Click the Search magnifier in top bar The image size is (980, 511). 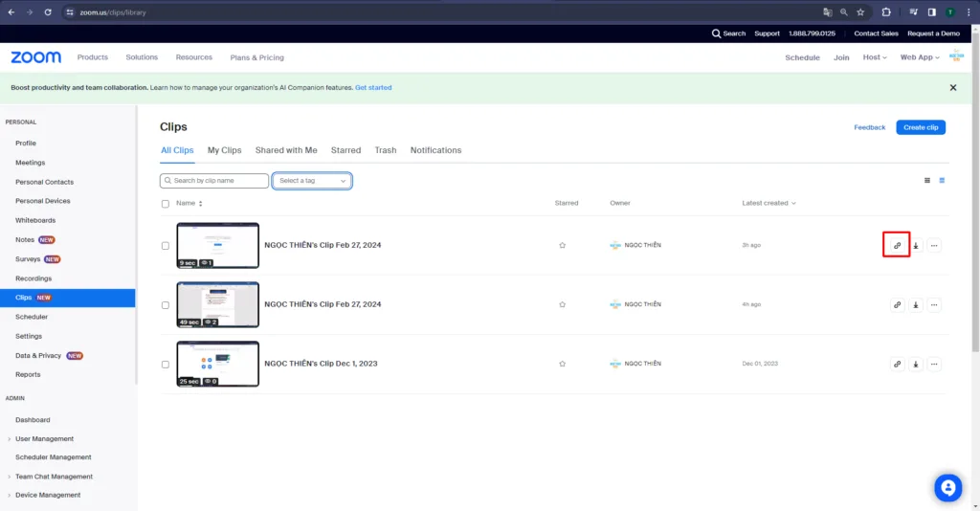(x=717, y=33)
